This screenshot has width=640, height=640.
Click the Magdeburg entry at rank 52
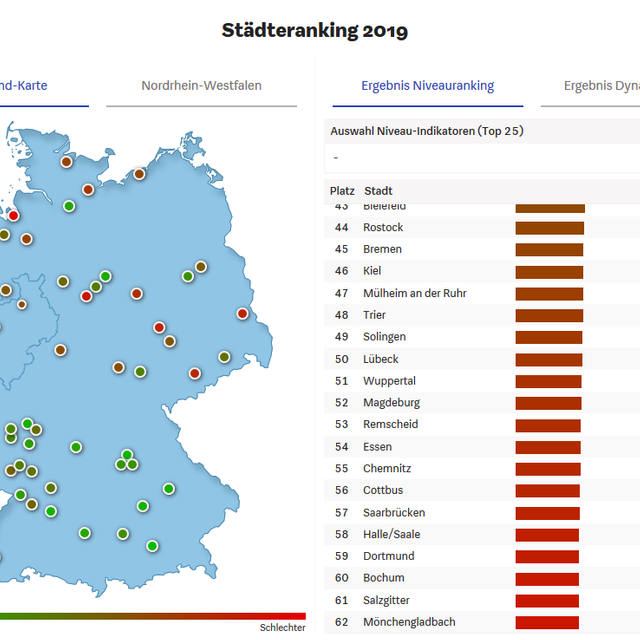tap(391, 403)
